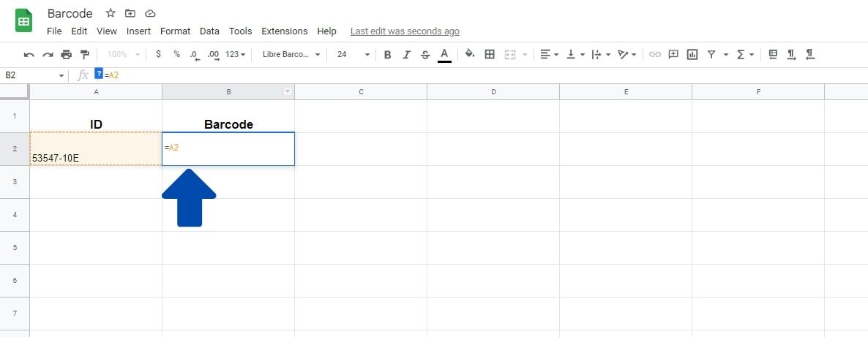Open the Format menu

175,31
